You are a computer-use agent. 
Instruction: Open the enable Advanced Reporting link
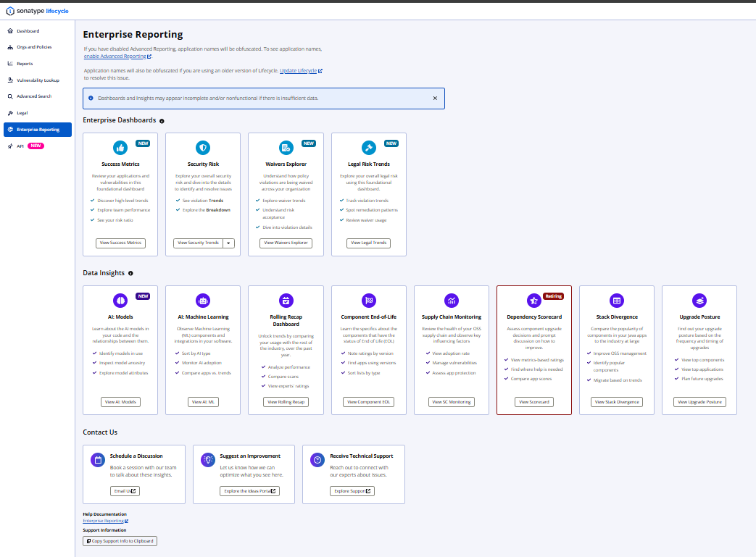pos(117,56)
